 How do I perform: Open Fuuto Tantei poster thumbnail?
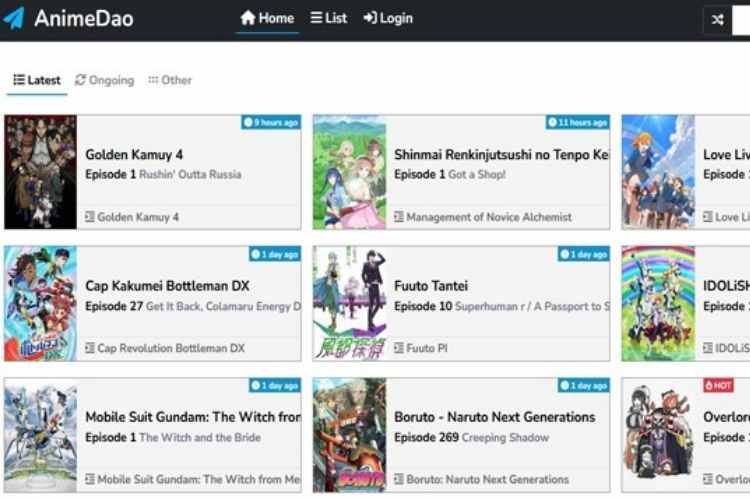(x=349, y=303)
